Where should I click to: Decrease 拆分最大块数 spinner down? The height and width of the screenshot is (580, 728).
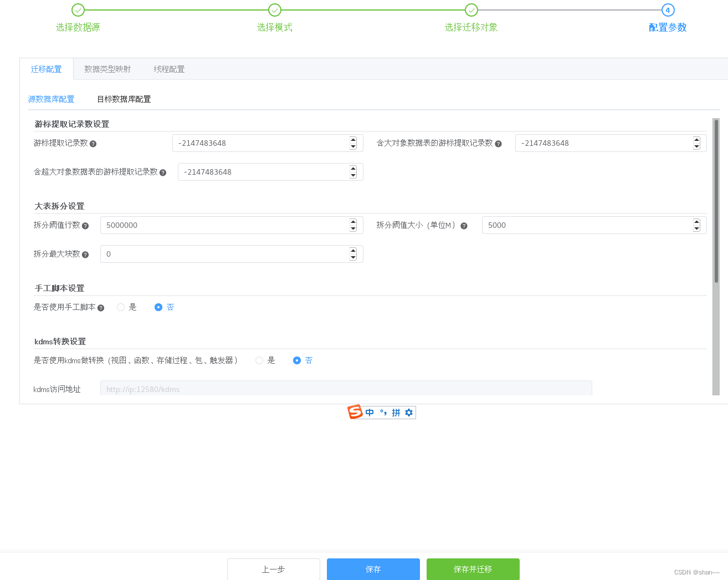click(x=353, y=257)
